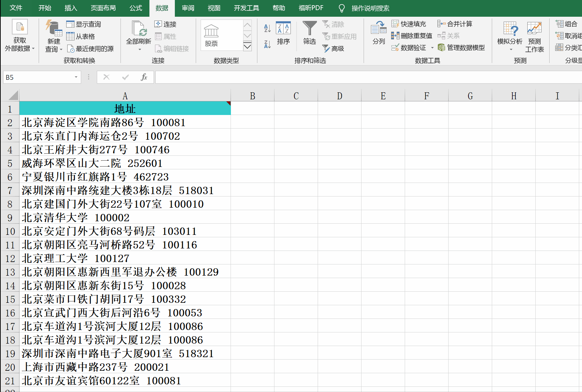Click 快速填充 (Flash Fill)
The width and height of the screenshot is (582, 392).
point(409,24)
